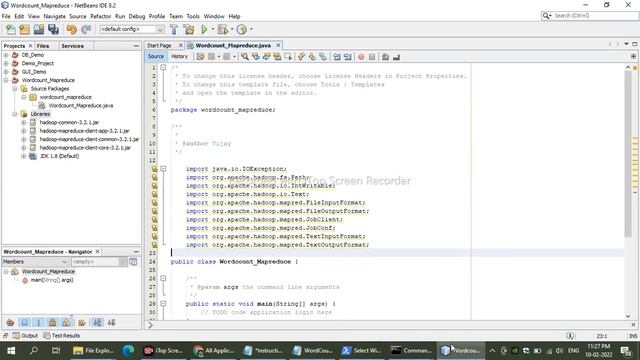Expand hadoop-common-3.2.1.jar library node
This screenshot has width=640, height=360.
tap(24, 122)
